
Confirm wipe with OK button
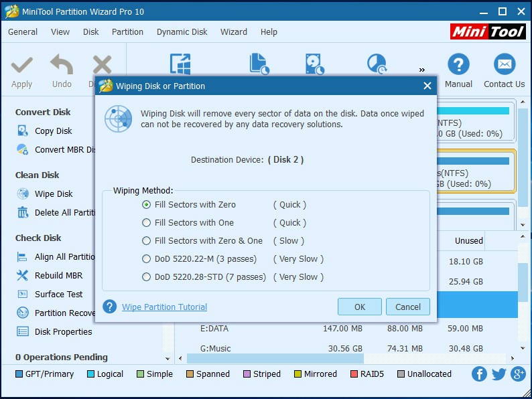360,307
